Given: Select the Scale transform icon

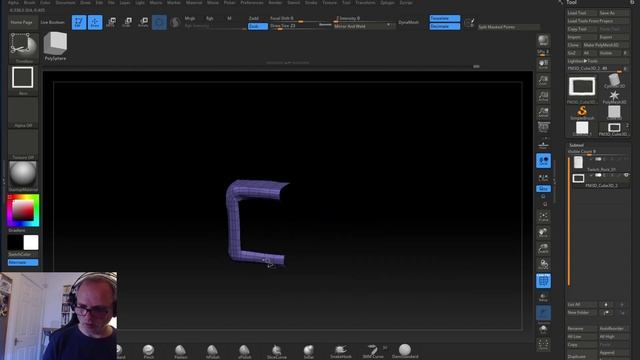Looking at the screenshot, I should (x=127, y=22).
